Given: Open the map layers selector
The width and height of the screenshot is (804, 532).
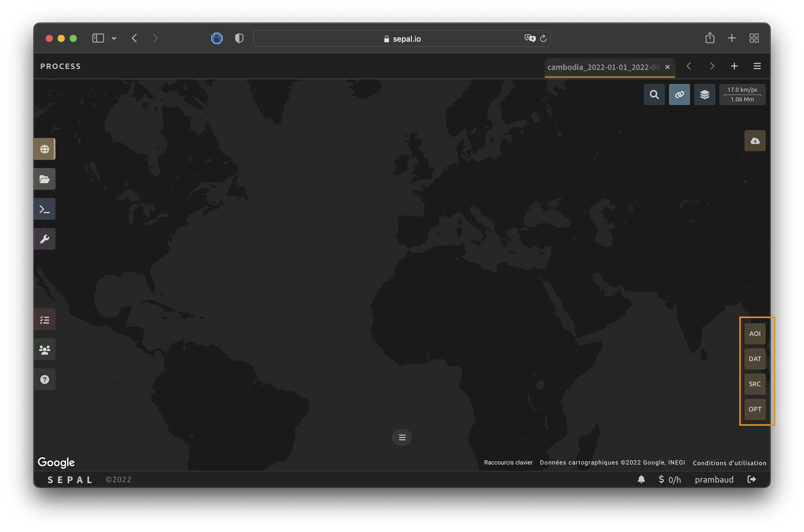Looking at the screenshot, I should [x=704, y=95].
